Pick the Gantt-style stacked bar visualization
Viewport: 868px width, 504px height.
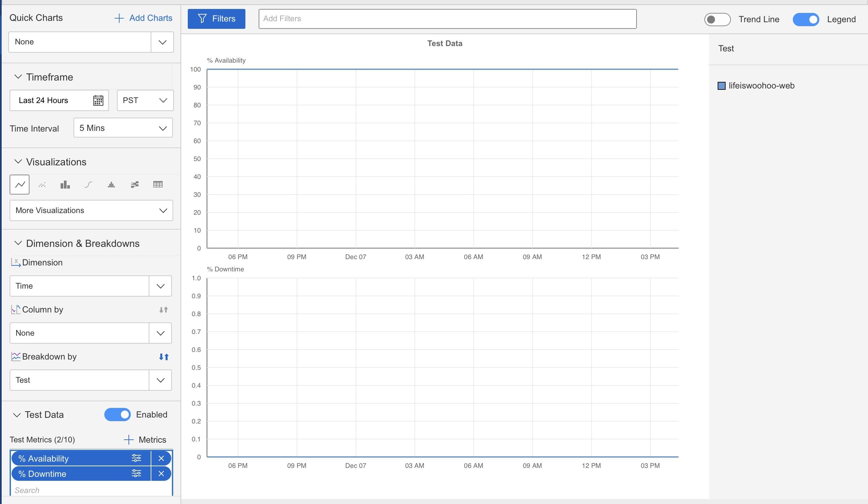click(135, 185)
